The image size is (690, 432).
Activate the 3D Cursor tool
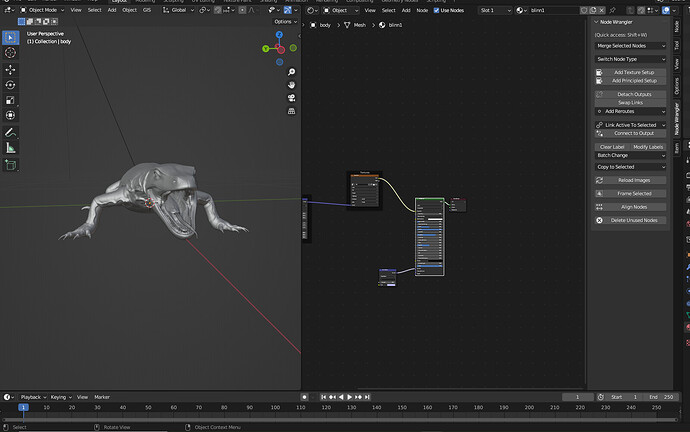pos(10,53)
